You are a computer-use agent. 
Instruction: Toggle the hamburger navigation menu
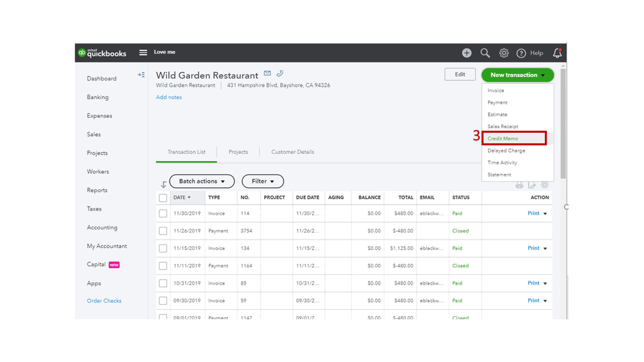(x=143, y=53)
